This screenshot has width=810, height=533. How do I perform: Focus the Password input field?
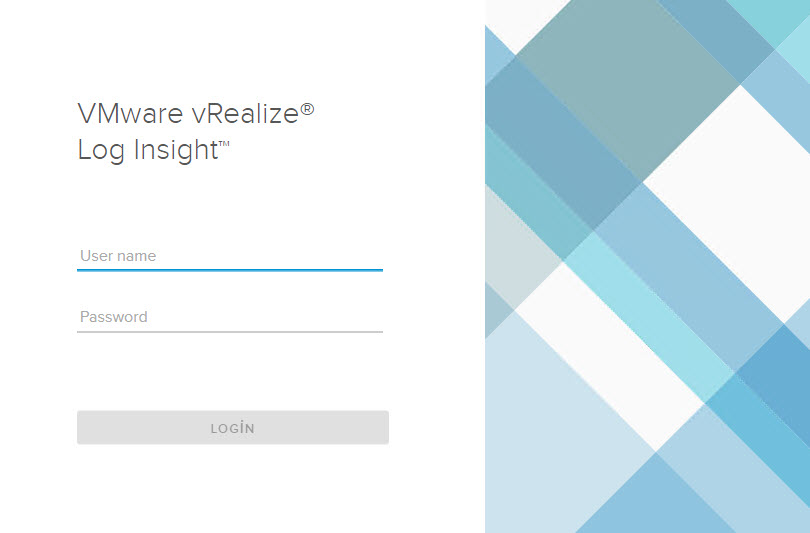229,317
